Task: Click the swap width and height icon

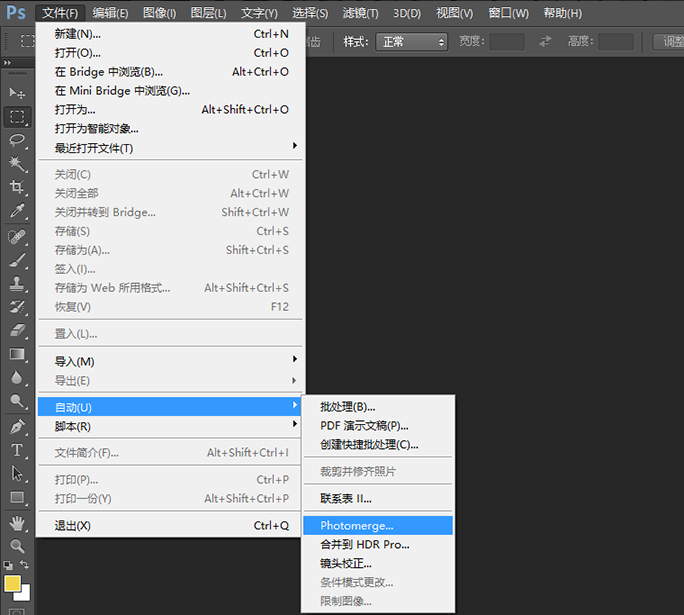Action: (545, 41)
